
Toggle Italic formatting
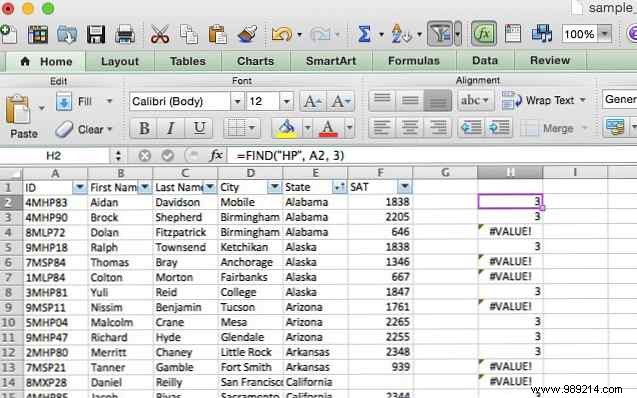pos(171,128)
